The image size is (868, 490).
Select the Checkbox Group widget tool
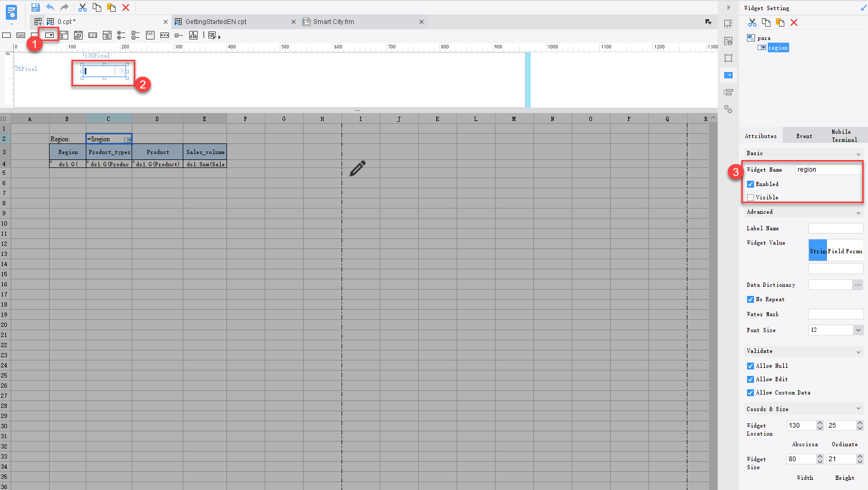(x=135, y=35)
